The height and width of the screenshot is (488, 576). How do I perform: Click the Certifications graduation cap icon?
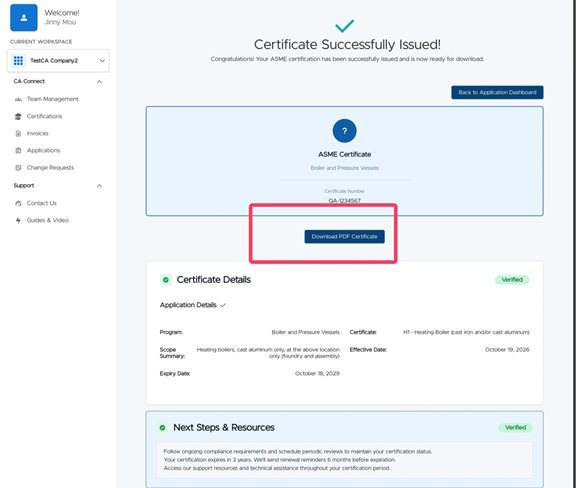18,116
